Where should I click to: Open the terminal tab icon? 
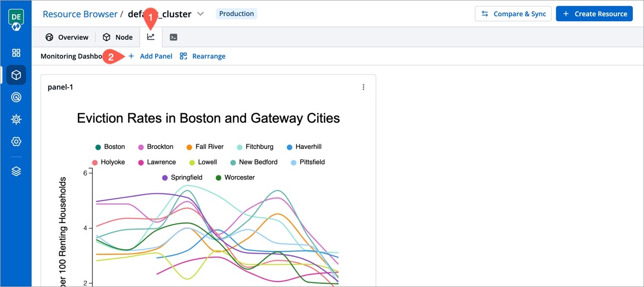[x=173, y=37]
